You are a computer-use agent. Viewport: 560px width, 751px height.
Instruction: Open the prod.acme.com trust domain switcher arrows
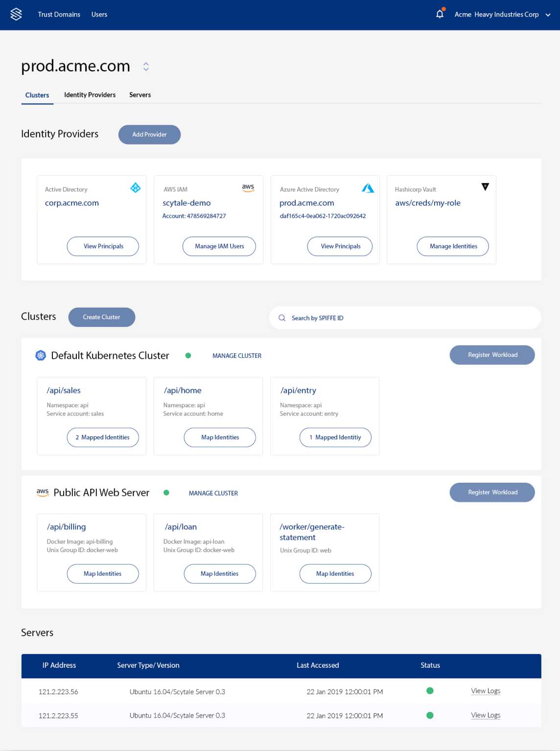tap(146, 67)
